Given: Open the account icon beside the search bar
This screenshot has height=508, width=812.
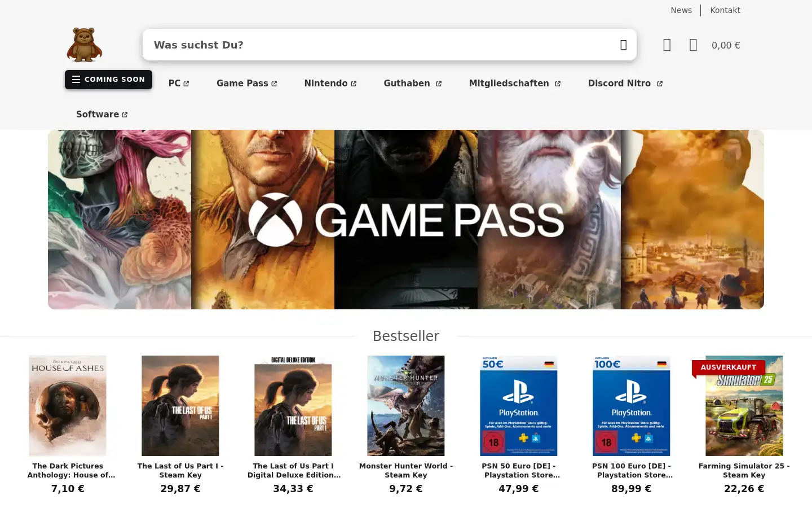Looking at the screenshot, I should [x=667, y=45].
